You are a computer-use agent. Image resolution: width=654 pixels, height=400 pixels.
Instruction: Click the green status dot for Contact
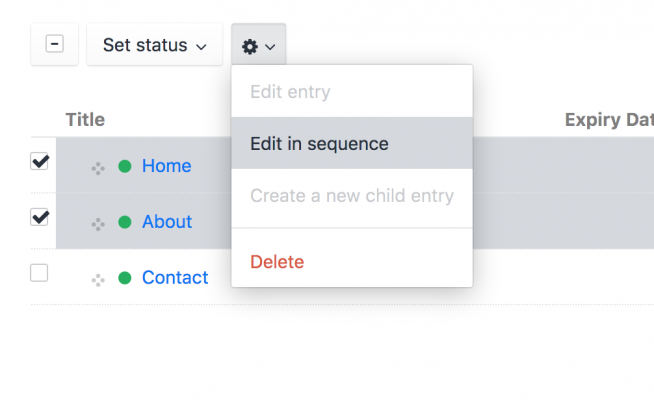(125, 278)
